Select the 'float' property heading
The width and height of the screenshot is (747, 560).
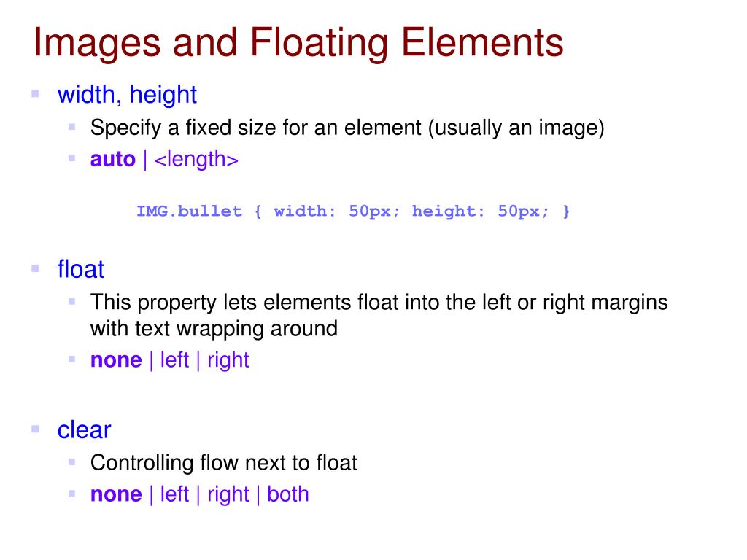(80, 269)
